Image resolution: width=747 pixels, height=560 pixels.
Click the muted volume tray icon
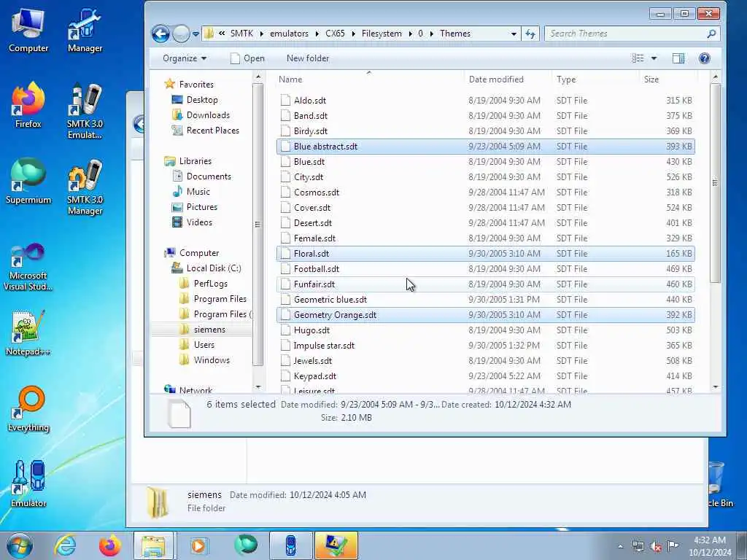coord(656,547)
